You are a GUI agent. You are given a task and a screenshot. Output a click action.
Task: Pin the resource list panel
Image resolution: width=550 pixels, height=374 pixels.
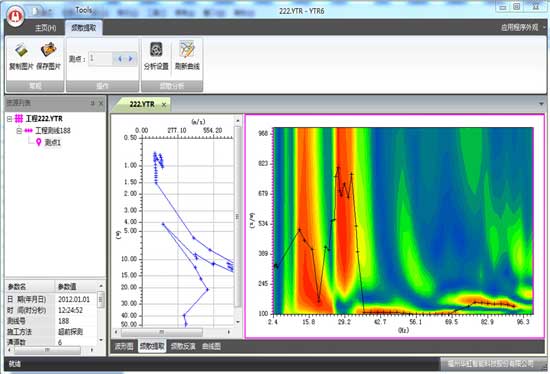point(92,103)
